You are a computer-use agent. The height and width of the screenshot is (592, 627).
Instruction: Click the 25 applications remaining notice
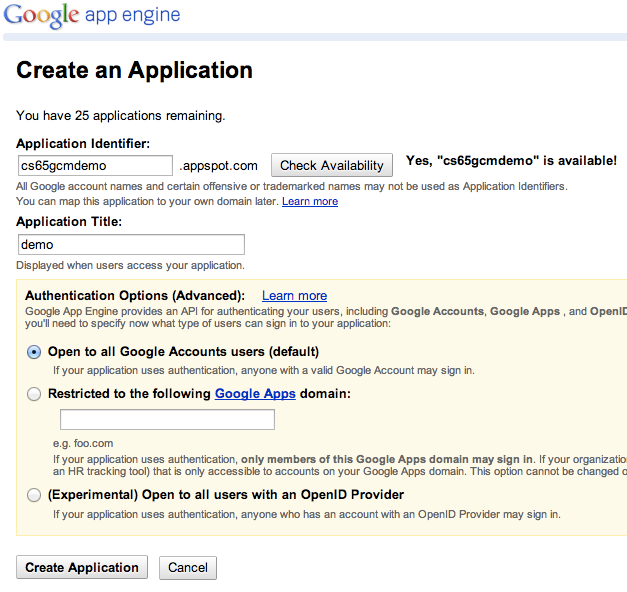coord(120,116)
